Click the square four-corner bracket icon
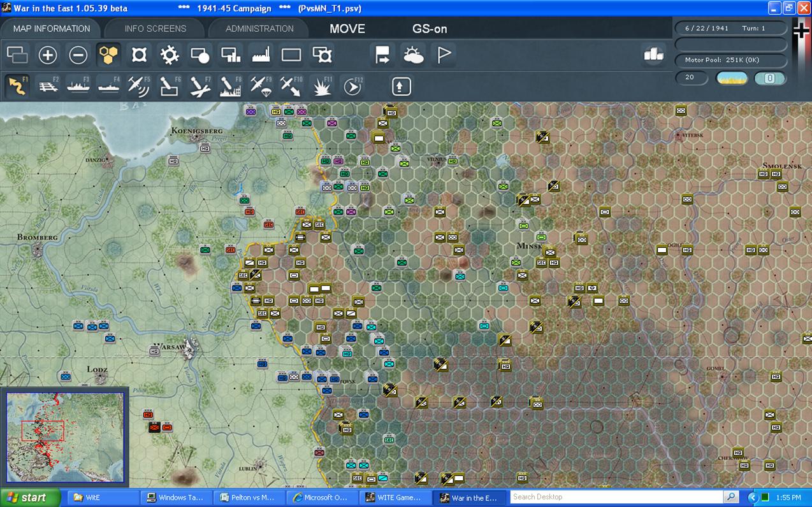 [139, 55]
